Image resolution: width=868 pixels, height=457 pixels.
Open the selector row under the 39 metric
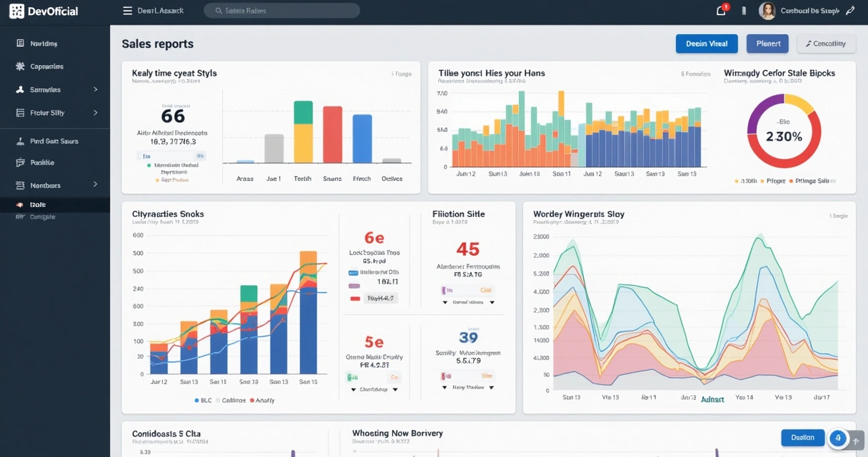[468, 387]
